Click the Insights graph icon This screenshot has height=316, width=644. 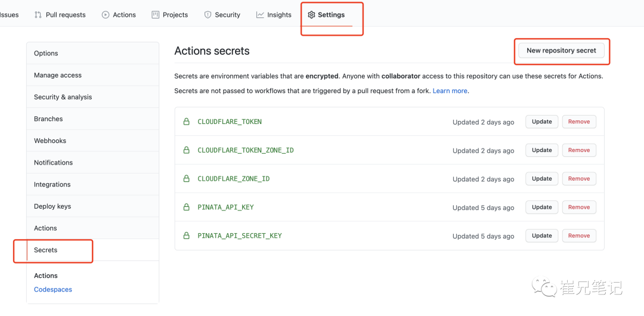(260, 15)
